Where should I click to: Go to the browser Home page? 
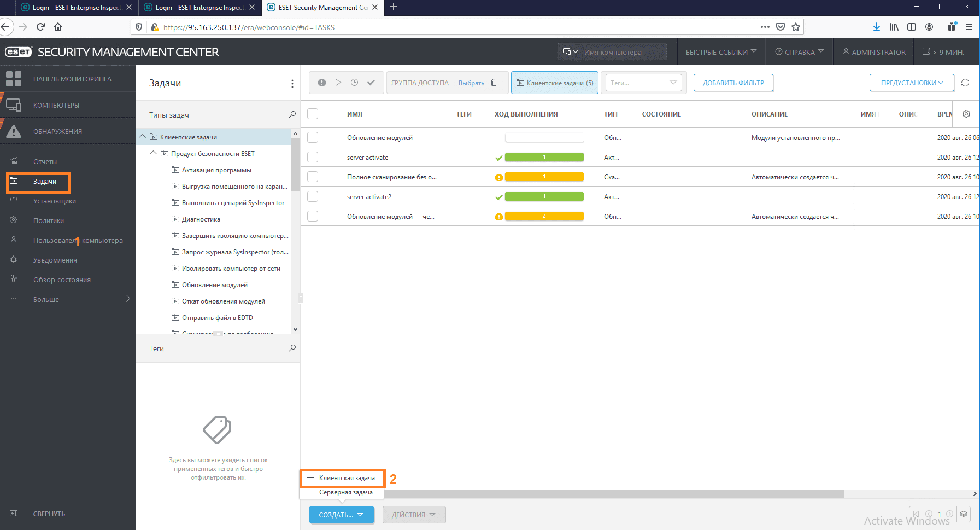[58, 27]
